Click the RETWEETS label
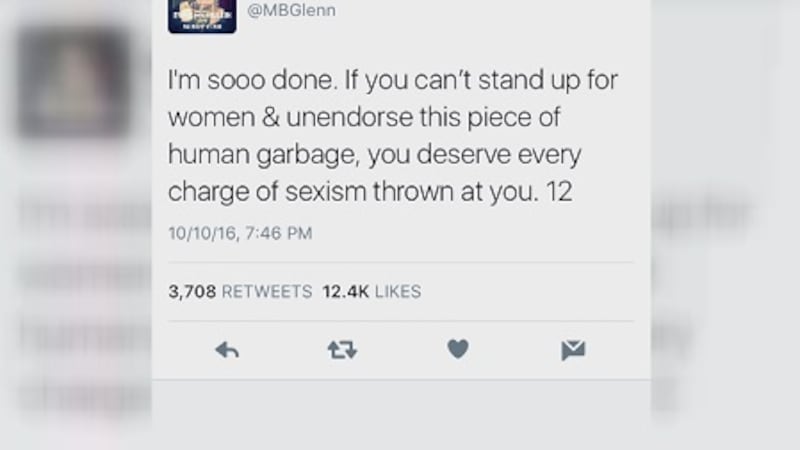Image resolution: width=800 pixels, height=450 pixels. click(x=267, y=291)
